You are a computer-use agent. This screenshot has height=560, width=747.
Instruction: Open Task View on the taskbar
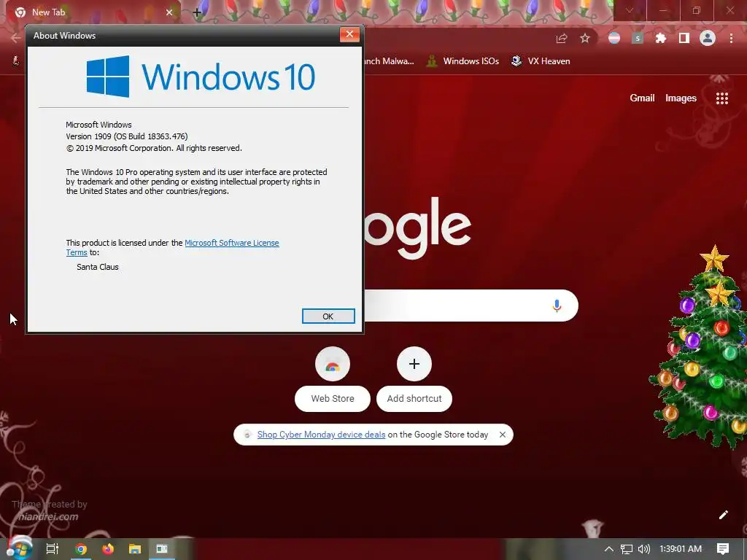coord(52,549)
